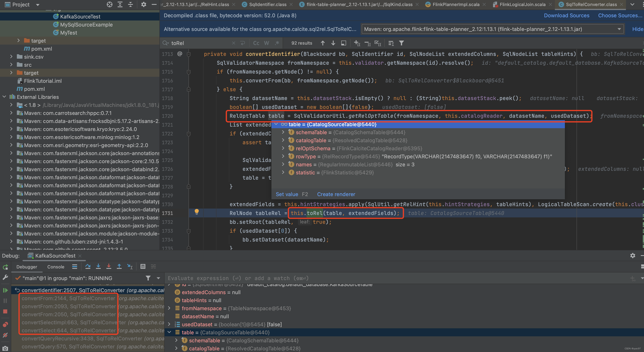This screenshot has width=644, height=352.
Task: Collapse table variable in Variables pane
Action: tap(169, 332)
